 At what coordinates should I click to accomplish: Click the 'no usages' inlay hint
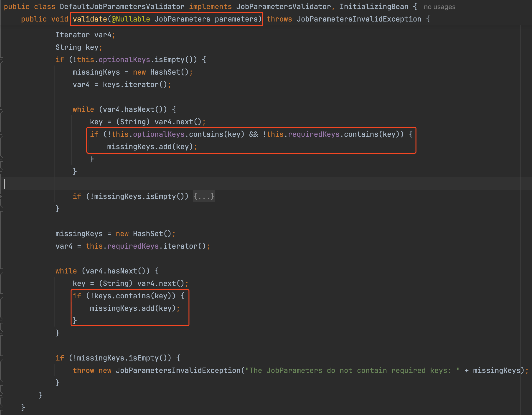[439, 7]
